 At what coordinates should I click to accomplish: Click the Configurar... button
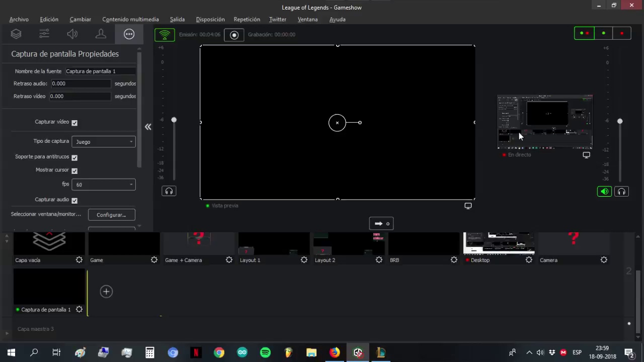pos(112,215)
